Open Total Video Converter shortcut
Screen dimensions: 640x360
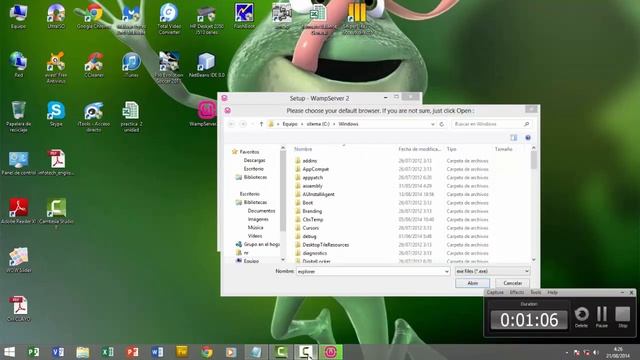[169, 19]
